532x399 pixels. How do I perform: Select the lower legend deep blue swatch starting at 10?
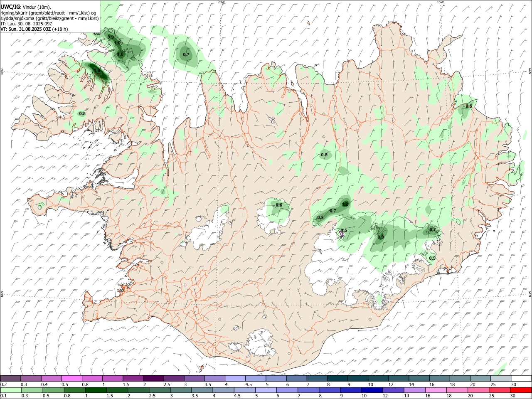[x=372, y=390]
